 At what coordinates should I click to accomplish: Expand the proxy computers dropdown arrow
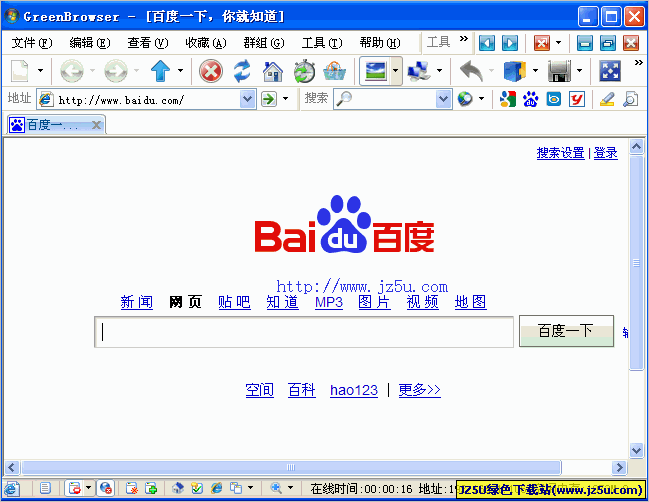[x=440, y=71]
